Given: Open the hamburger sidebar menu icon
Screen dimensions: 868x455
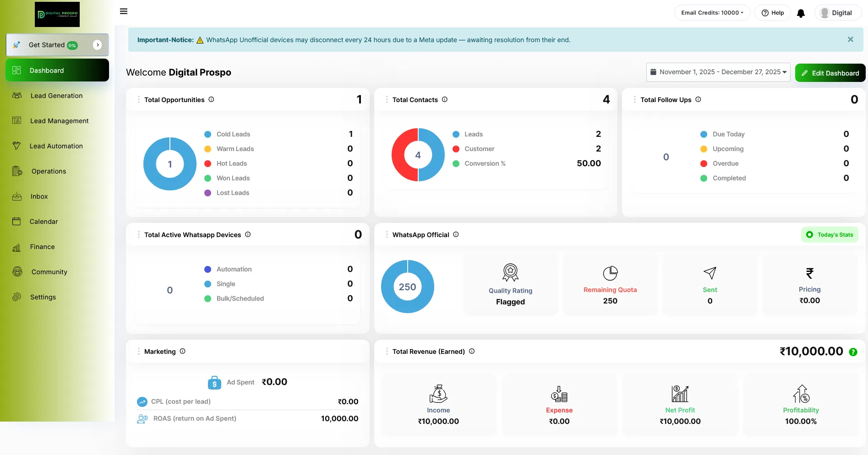Looking at the screenshot, I should [123, 11].
